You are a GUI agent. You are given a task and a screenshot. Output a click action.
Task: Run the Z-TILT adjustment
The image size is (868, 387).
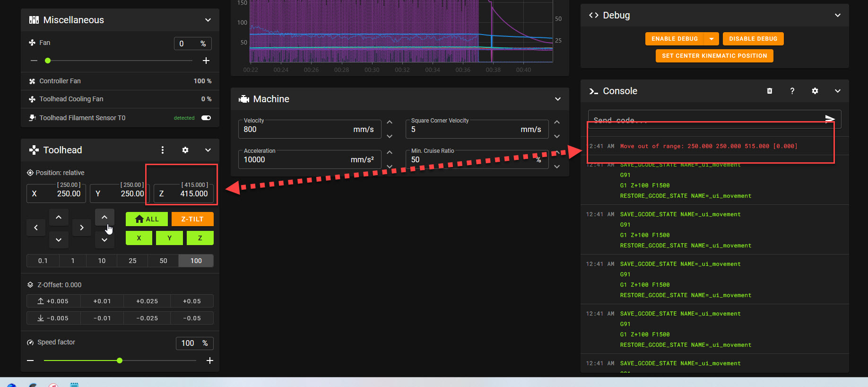coord(192,219)
